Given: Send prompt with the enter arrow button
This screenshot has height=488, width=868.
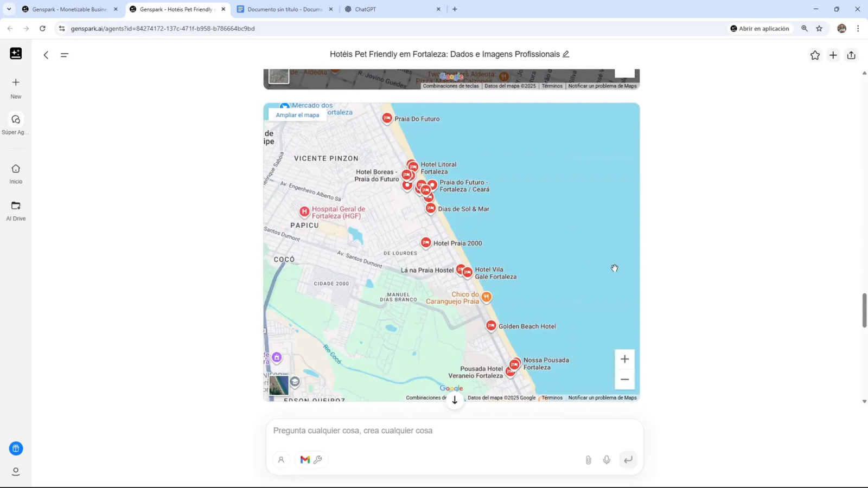Looking at the screenshot, I should pyautogui.click(x=628, y=460).
